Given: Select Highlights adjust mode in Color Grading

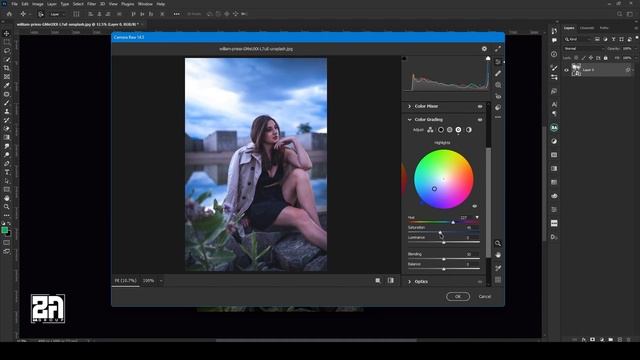Looking at the screenshot, I should point(458,130).
